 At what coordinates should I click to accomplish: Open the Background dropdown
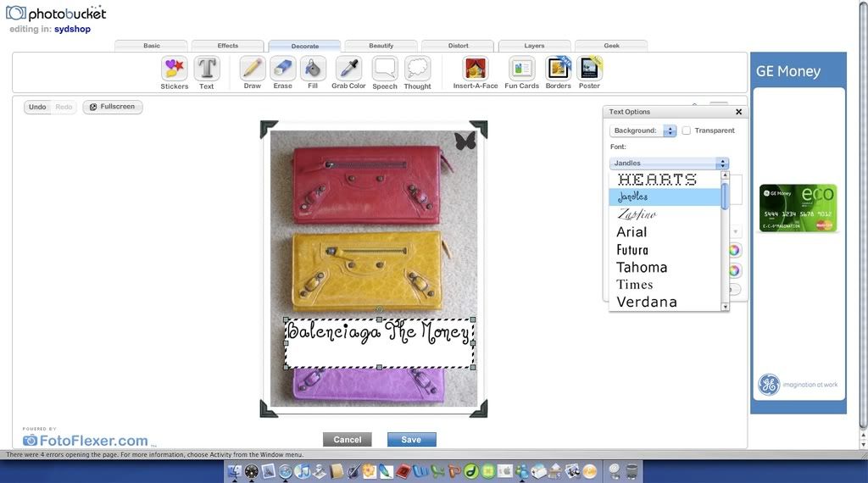643,130
